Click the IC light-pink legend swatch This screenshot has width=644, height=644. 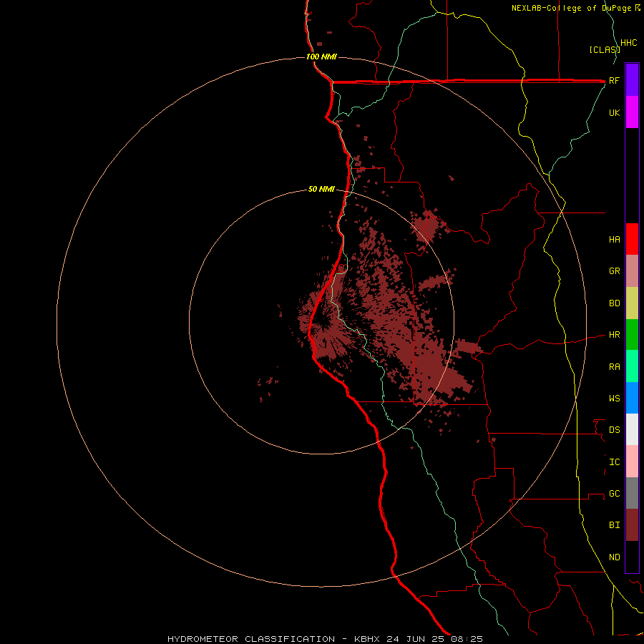tap(632, 462)
